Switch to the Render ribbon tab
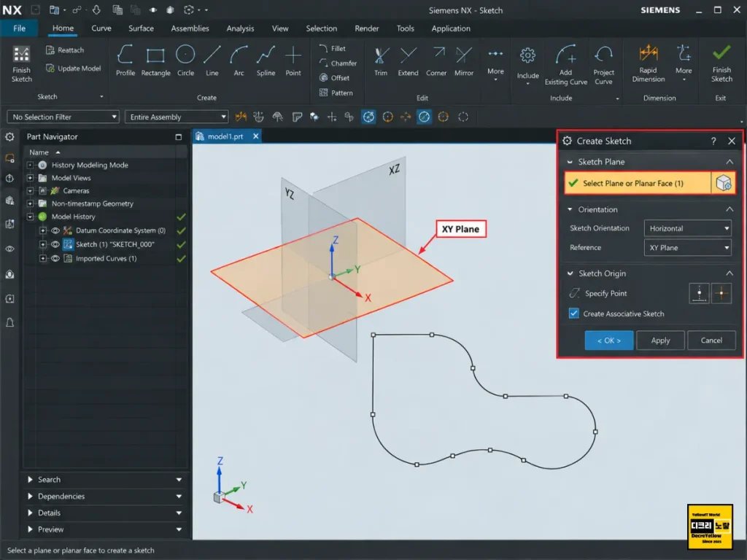Image resolution: width=747 pixels, height=560 pixels. (366, 28)
